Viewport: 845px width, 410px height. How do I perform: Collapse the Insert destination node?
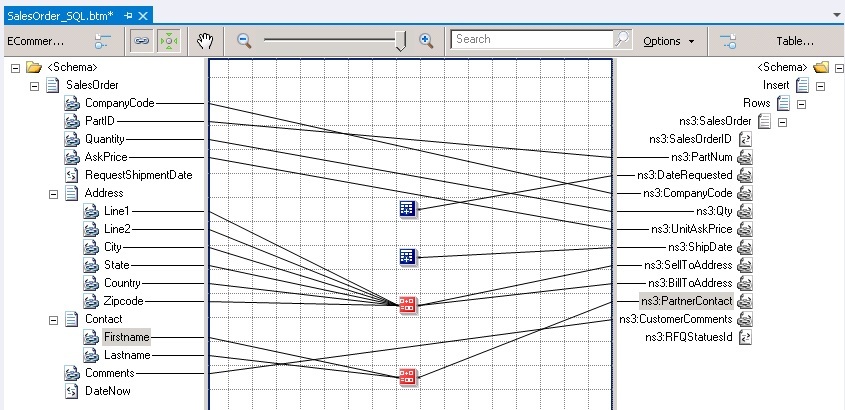coord(820,86)
